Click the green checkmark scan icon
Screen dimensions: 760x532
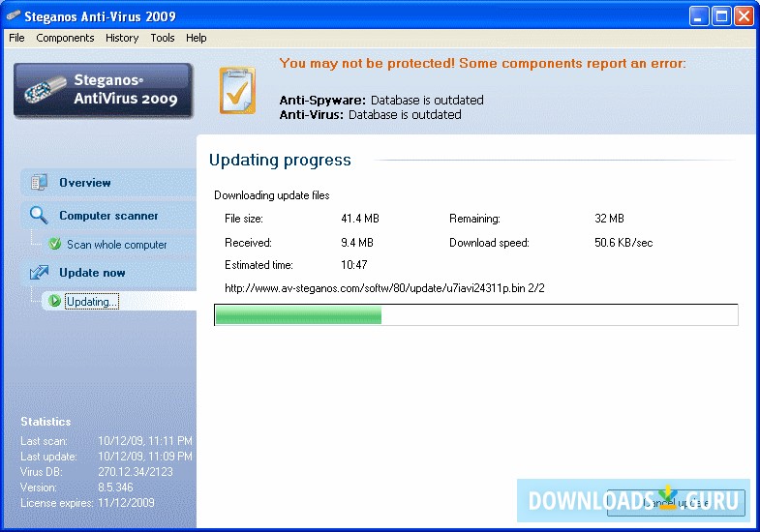point(55,244)
